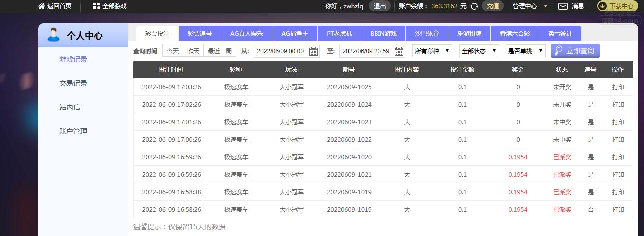The width and height of the screenshot is (644, 236).
Task: Click the download arrow icon in 下载中心
Action: 602,6
